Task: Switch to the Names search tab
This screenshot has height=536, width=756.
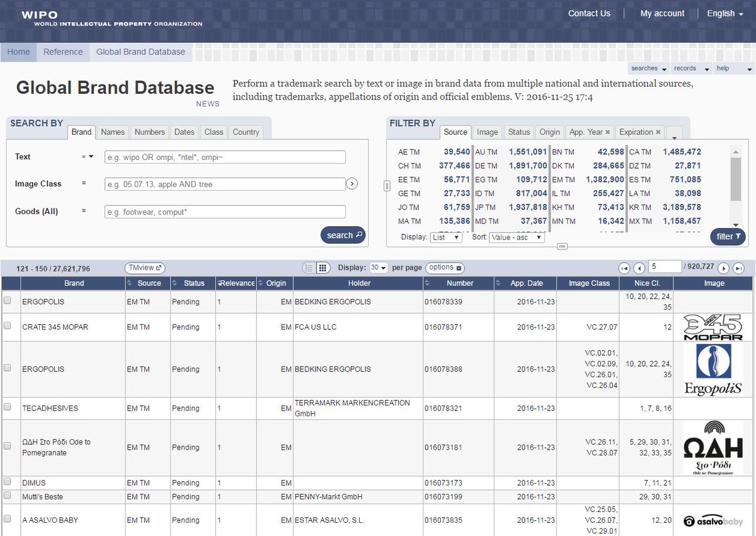Action: [x=113, y=132]
